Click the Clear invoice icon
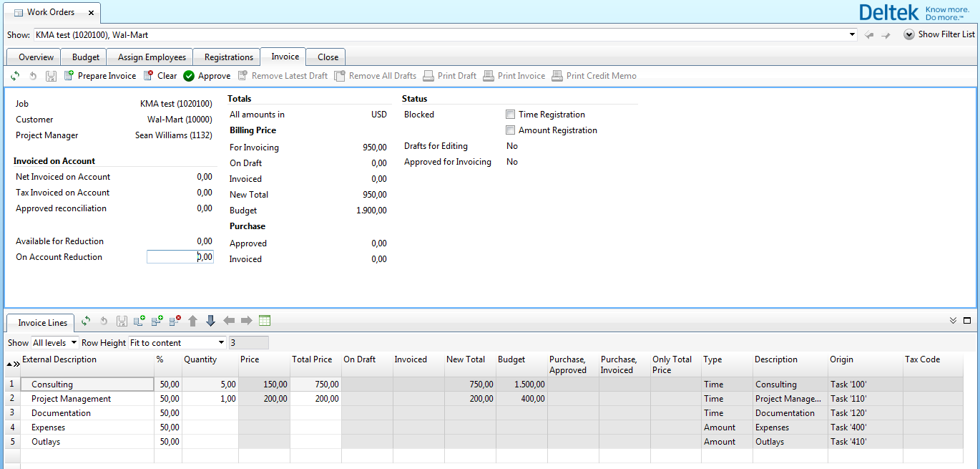Screen dimensions: 980x469 149,76
